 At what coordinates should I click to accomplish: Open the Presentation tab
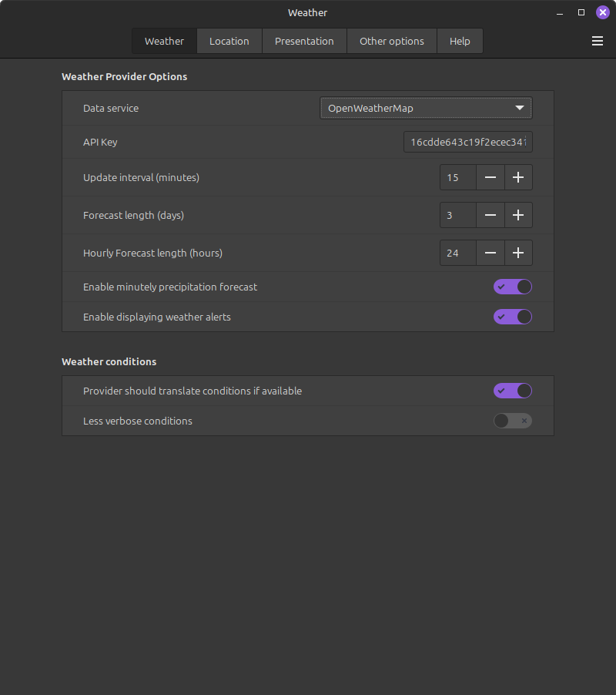tap(304, 41)
